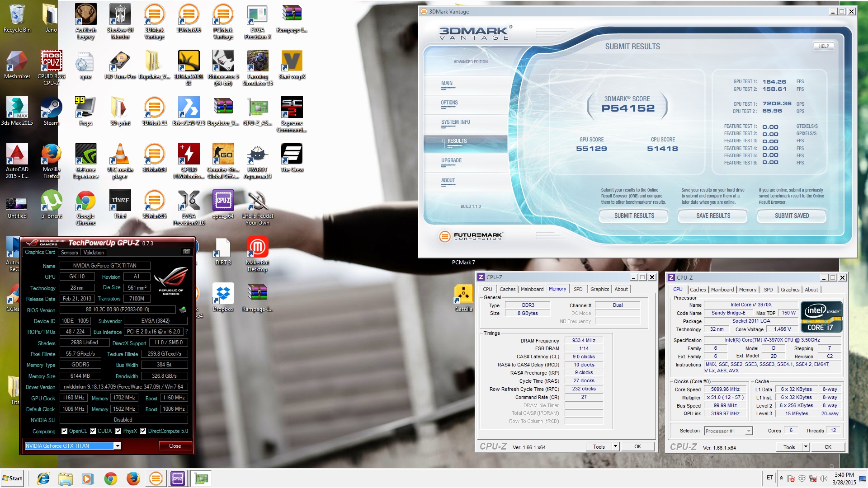Open the Rhinoceros 5 (64-bit) shortcut

coord(223,68)
